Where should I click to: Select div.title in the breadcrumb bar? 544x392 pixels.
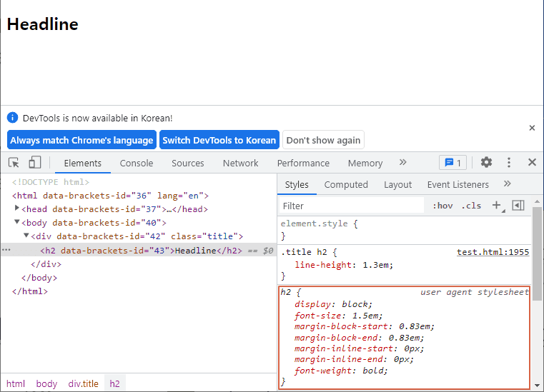[83, 383]
